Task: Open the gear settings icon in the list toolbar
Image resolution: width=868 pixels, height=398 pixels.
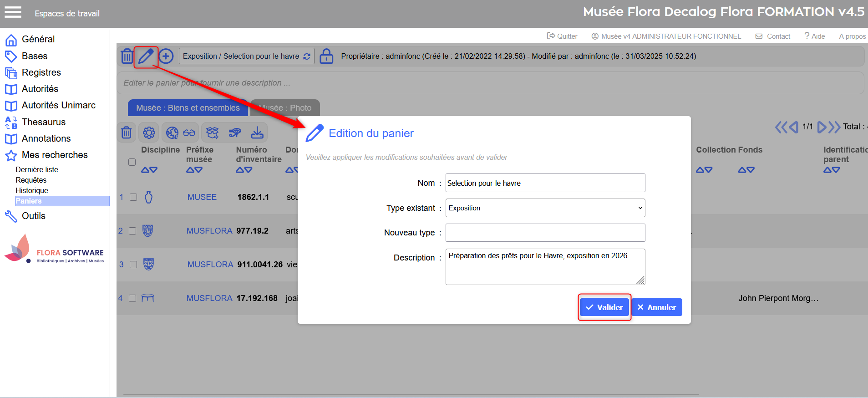Action: (149, 133)
